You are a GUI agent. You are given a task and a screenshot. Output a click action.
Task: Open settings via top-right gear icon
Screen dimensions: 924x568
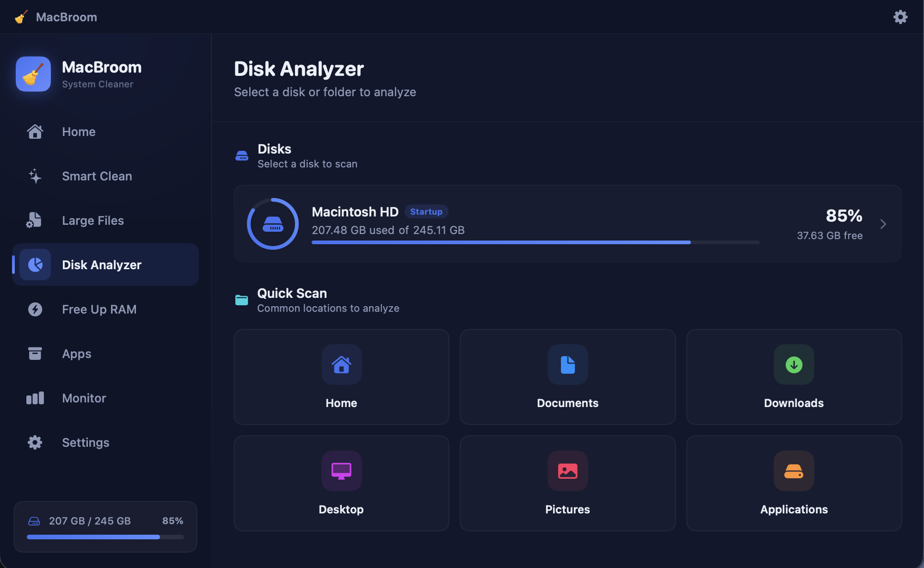pos(900,17)
